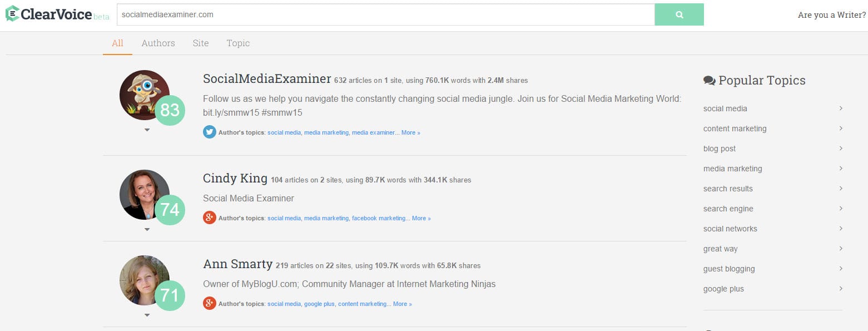This screenshot has width=868, height=331.
Task: Click Ann Smarty's Google Plus icon
Action: [x=209, y=304]
